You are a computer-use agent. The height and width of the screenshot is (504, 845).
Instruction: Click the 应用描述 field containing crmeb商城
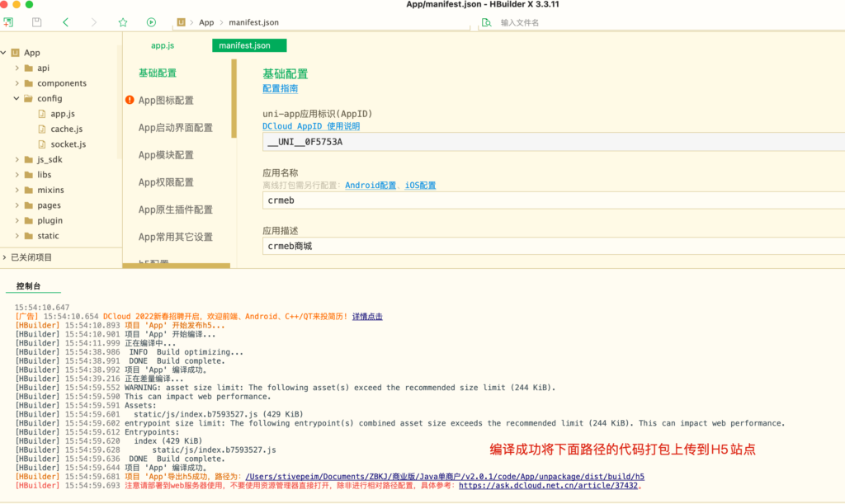point(554,246)
